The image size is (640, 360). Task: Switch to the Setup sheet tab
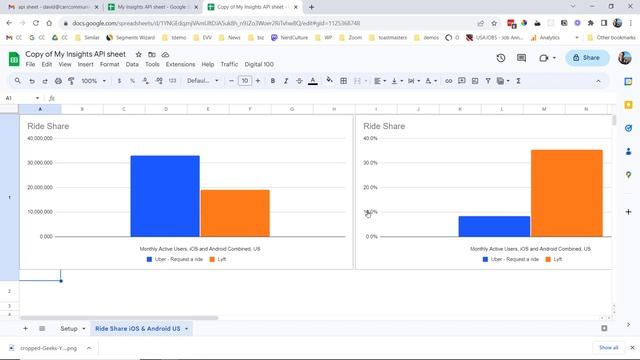[x=69, y=329]
